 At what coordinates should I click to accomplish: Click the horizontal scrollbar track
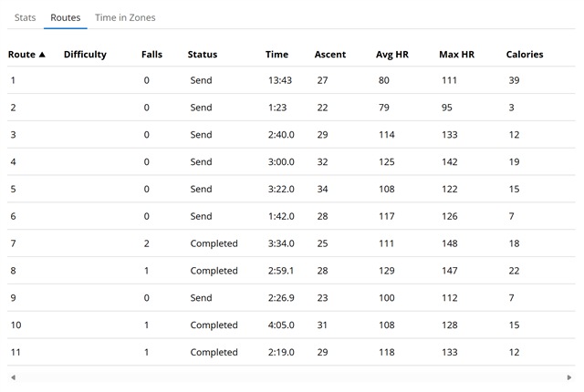tap(292, 377)
